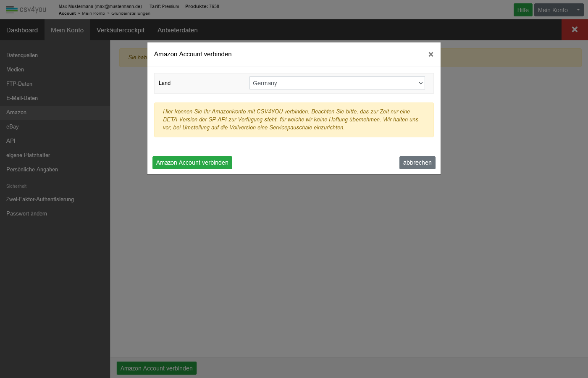The image size is (588, 378).
Task: Open the Land country dropdown
Action: tap(337, 83)
